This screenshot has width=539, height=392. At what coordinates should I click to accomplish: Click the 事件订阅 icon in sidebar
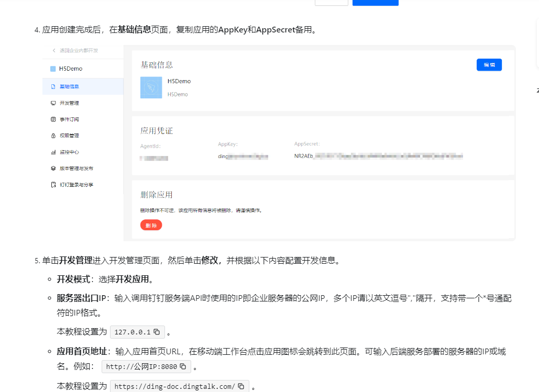(x=53, y=119)
